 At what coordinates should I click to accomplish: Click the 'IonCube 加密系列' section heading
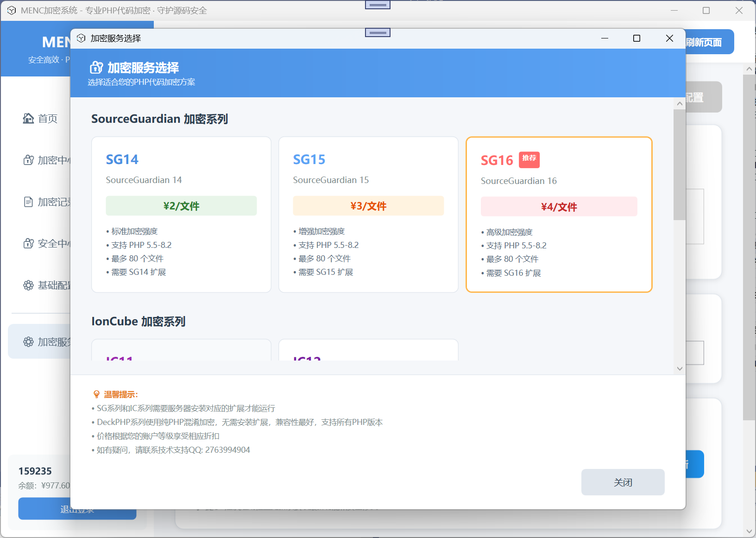[x=139, y=322]
